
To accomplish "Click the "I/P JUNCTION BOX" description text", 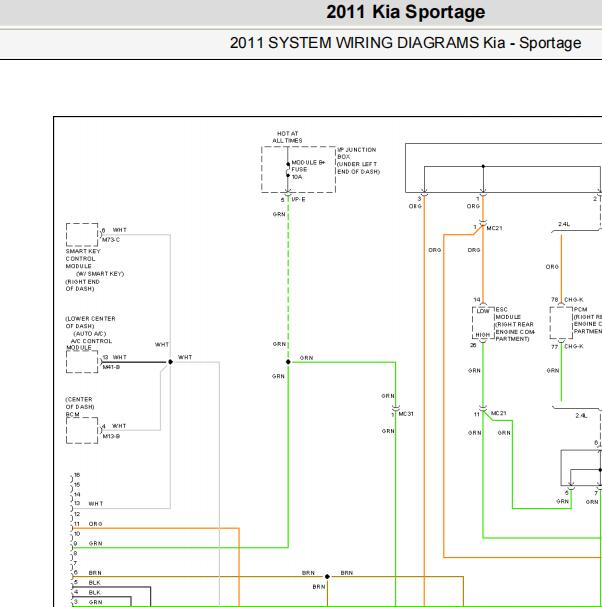I will 358,161.
